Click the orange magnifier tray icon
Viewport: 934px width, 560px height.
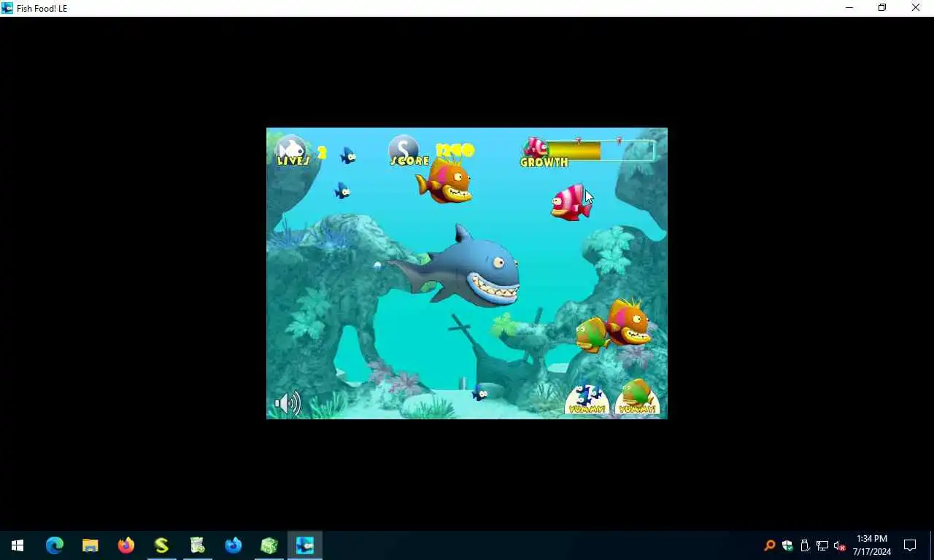coord(770,545)
